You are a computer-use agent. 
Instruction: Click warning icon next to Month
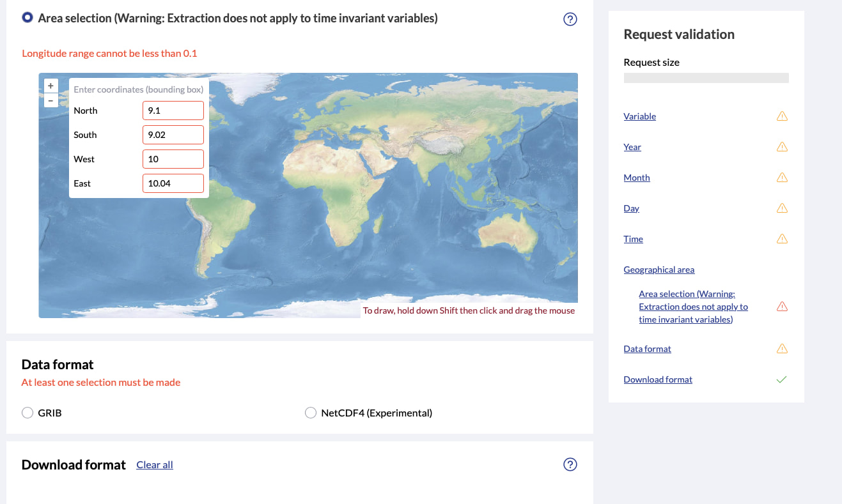click(x=782, y=178)
